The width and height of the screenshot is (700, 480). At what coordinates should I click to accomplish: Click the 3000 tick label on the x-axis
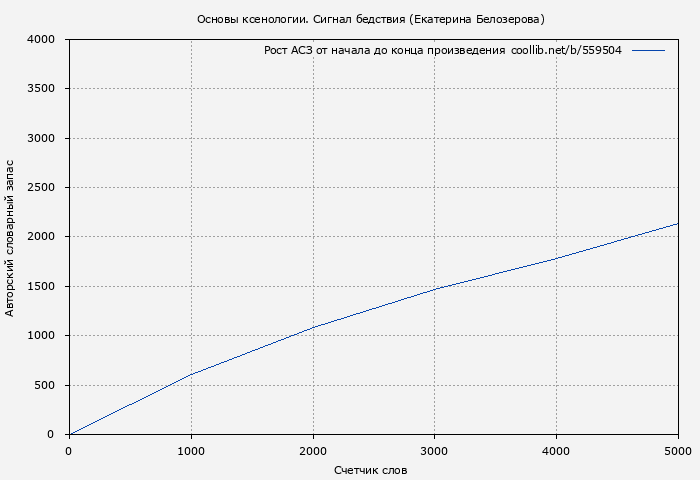click(x=435, y=451)
